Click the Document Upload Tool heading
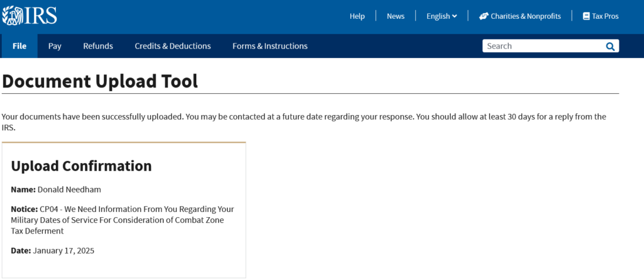Viewport: 644px width, 280px height. (x=100, y=81)
